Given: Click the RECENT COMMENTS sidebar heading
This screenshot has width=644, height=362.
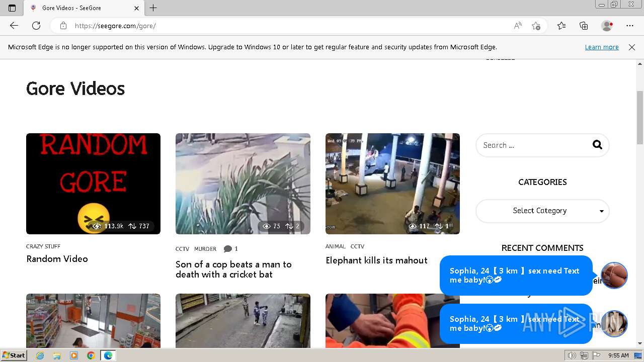Looking at the screenshot, I should click(542, 248).
